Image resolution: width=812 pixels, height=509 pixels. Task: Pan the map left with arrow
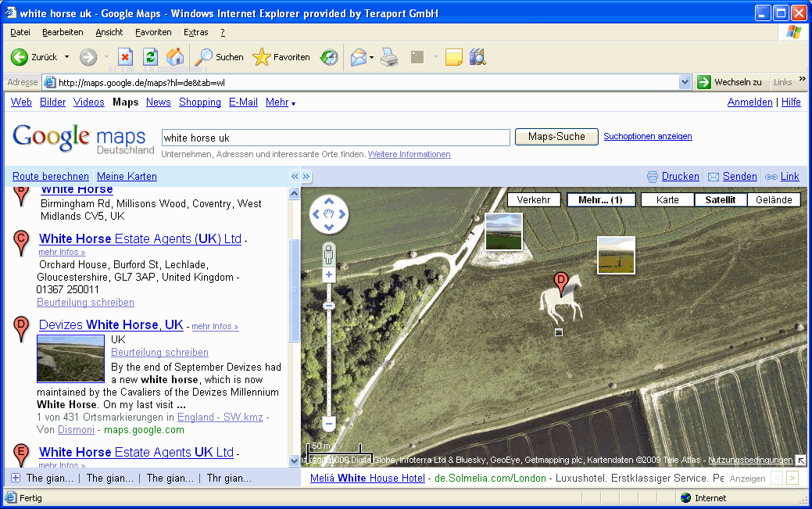[316, 214]
